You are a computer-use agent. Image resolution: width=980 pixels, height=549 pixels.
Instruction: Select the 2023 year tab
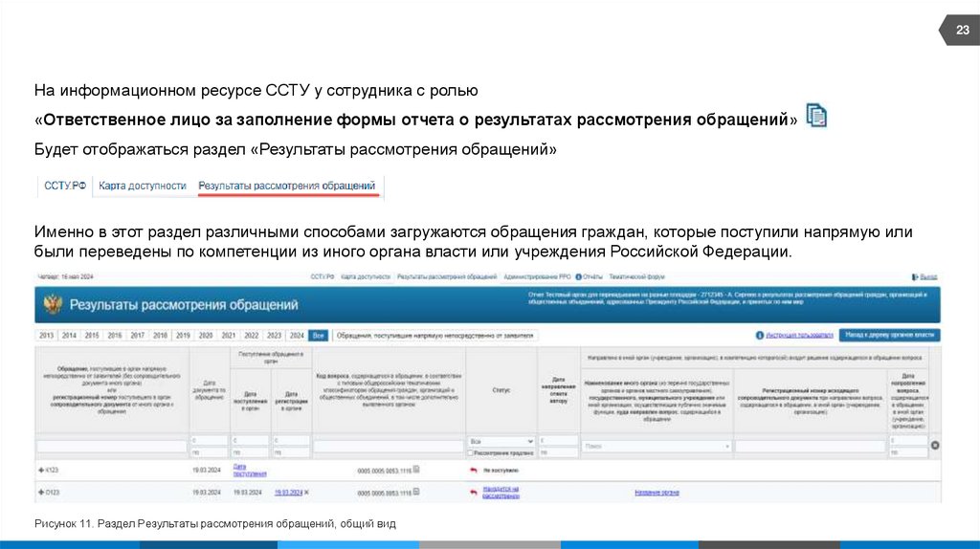[274, 336]
